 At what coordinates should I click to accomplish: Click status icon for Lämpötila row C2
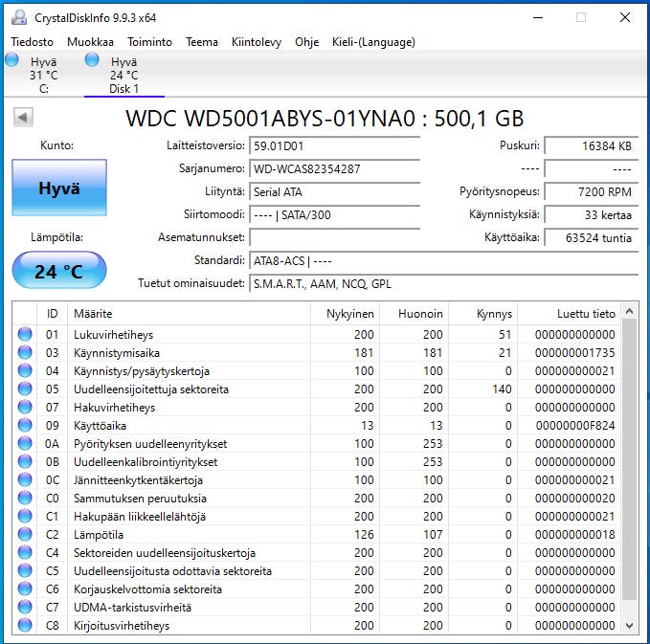click(x=25, y=535)
